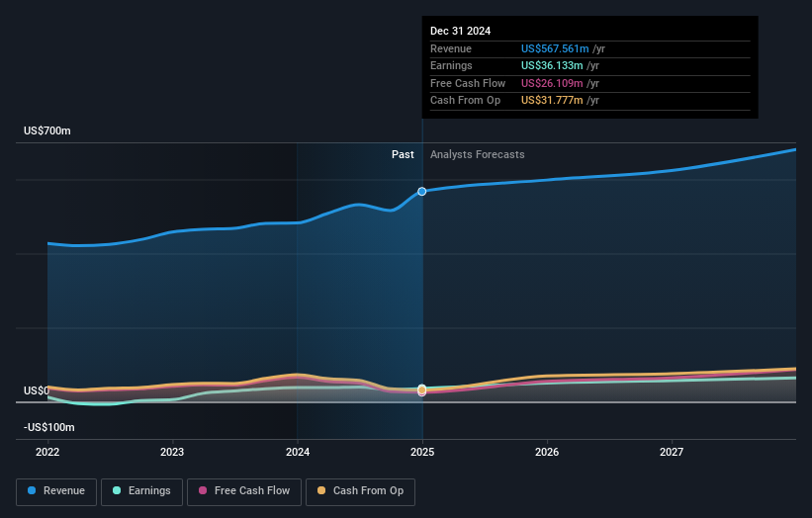Viewport: 812px width, 518px height.
Task: Click the Free Cash Flow tooltip row label
Action: pos(468,83)
